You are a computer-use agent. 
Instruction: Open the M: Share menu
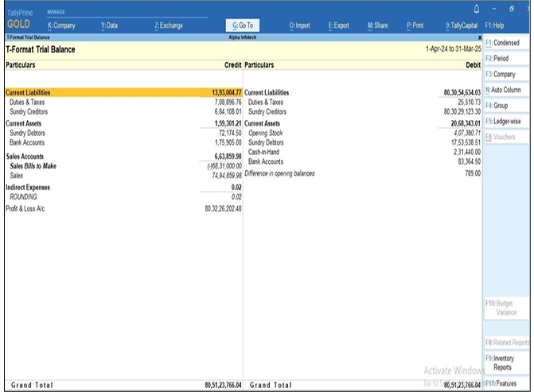tap(378, 25)
